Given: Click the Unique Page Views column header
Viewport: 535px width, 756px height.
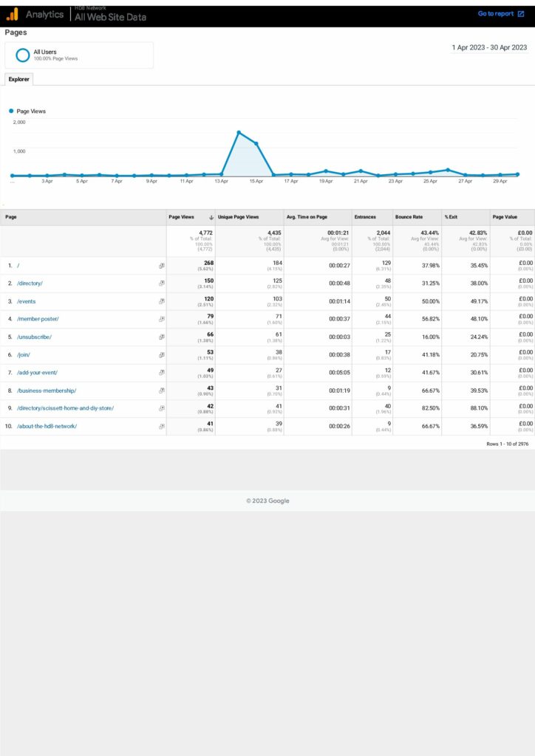Looking at the screenshot, I should [238, 217].
